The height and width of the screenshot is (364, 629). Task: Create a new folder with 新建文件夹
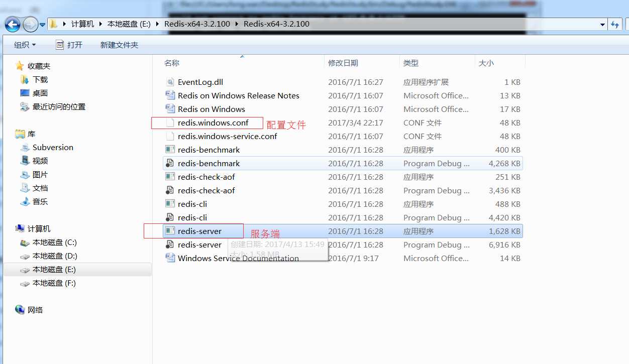tap(119, 45)
